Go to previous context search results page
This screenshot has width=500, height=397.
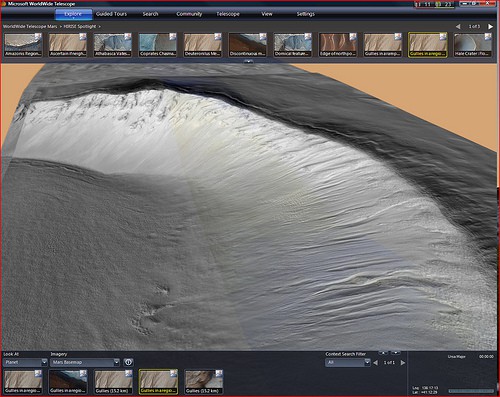point(376,362)
